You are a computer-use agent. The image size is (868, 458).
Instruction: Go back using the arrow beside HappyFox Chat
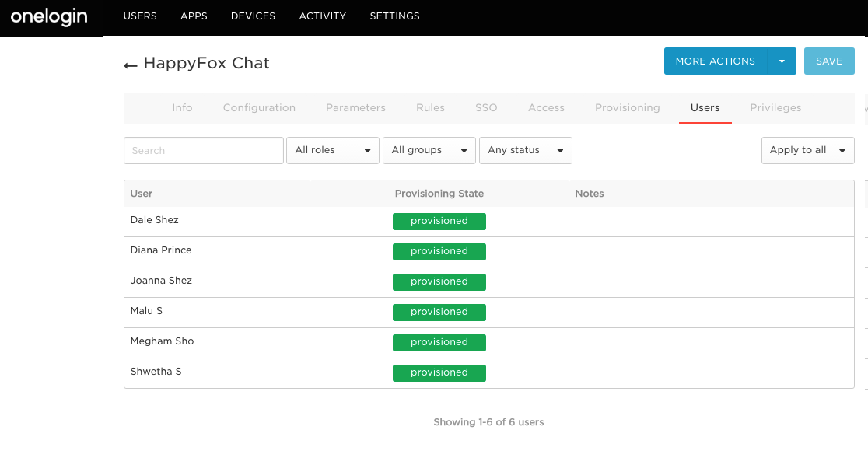click(130, 66)
